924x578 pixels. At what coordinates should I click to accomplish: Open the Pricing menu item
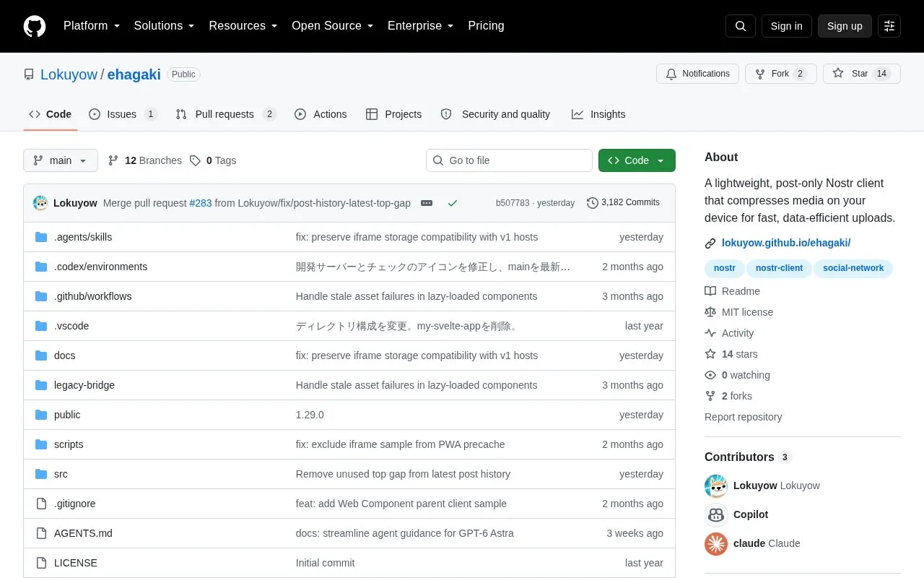486,26
